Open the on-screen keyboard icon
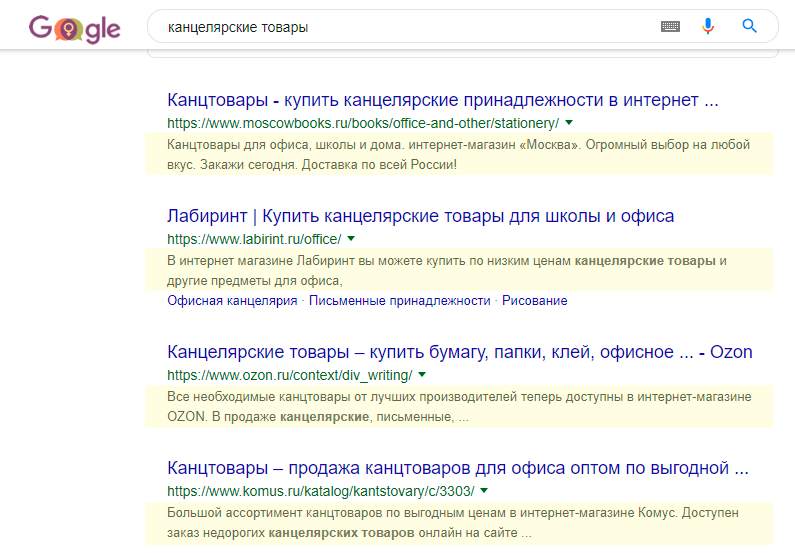Image resolution: width=795 pixels, height=553 pixels. [670, 26]
